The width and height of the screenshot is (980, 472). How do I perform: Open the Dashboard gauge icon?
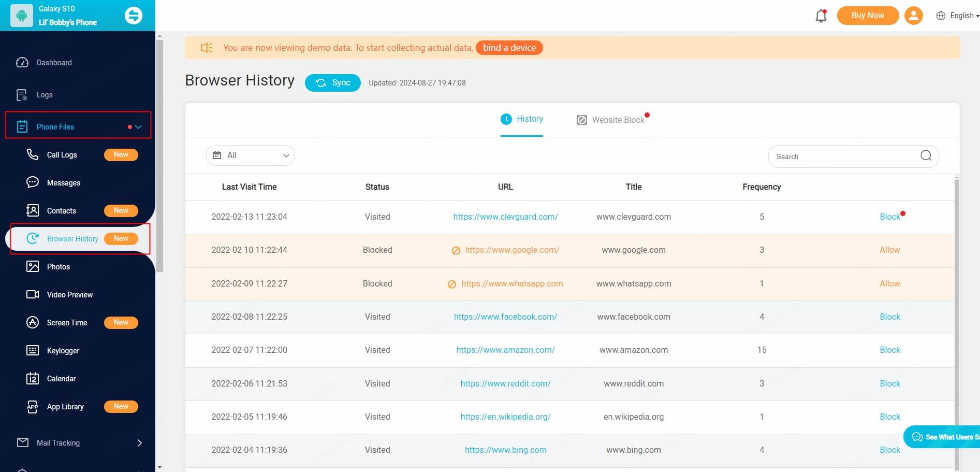click(22, 63)
